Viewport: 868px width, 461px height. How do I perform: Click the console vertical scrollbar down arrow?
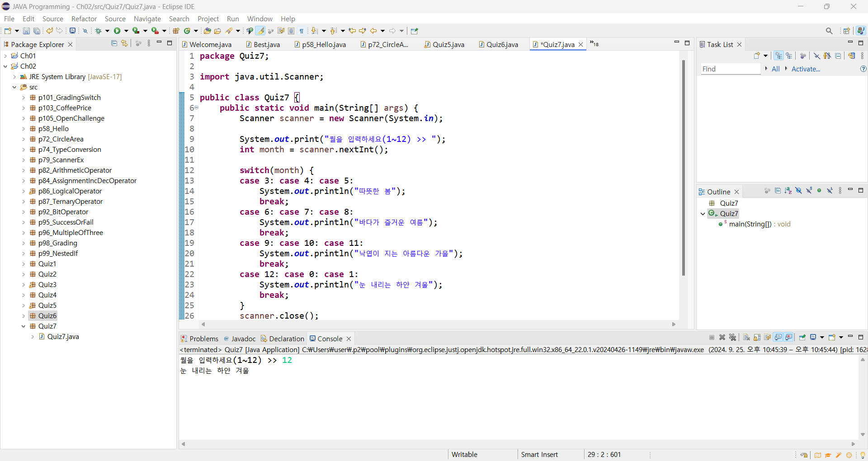[863, 435]
